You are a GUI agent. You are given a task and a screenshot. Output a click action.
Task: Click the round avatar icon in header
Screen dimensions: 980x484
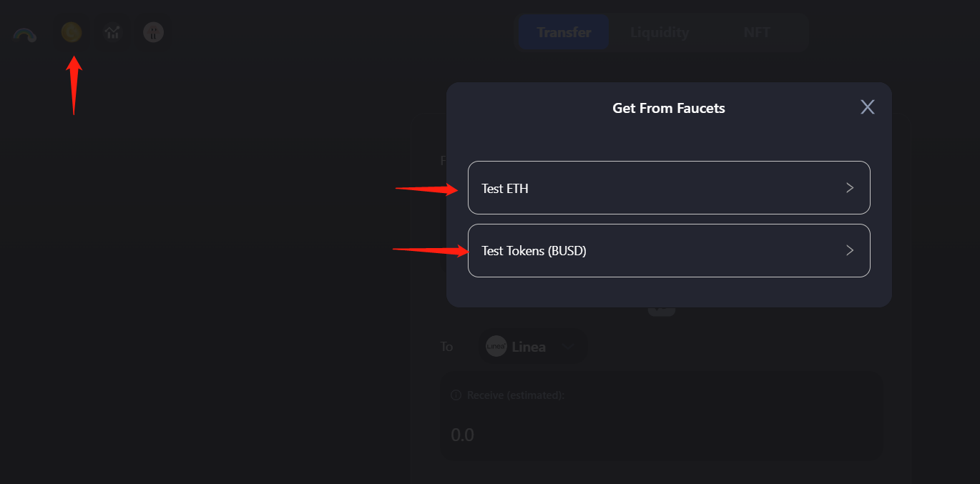tap(153, 32)
